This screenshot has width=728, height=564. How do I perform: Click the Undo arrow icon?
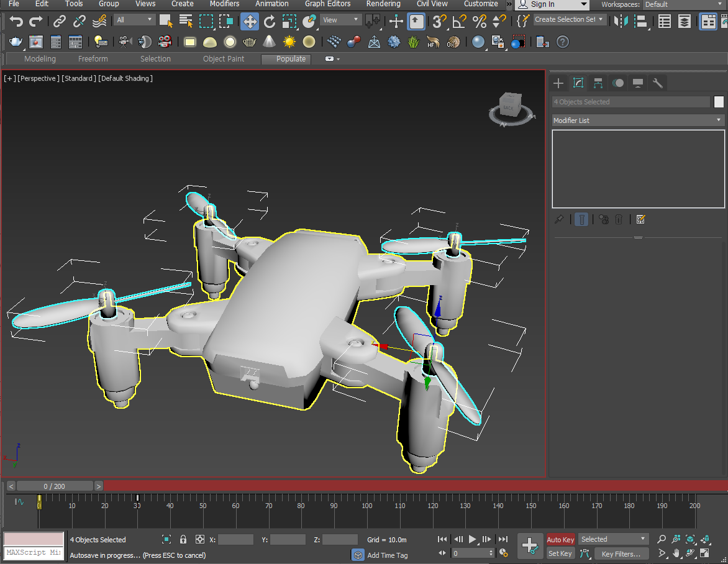coord(16,22)
